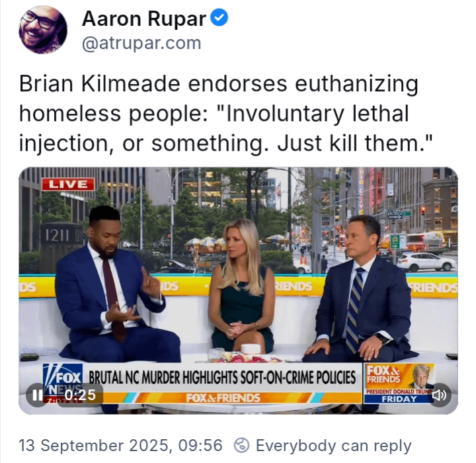Click the man wearing the striped tie

[x=361, y=288]
